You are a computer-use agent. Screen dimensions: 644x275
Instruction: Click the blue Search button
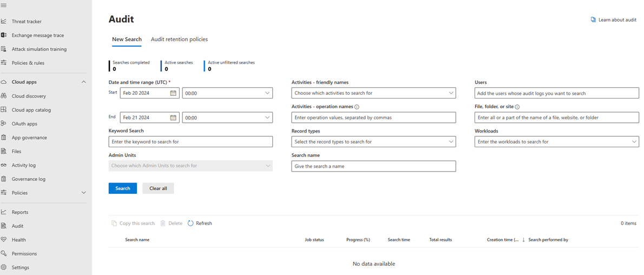(x=123, y=188)
